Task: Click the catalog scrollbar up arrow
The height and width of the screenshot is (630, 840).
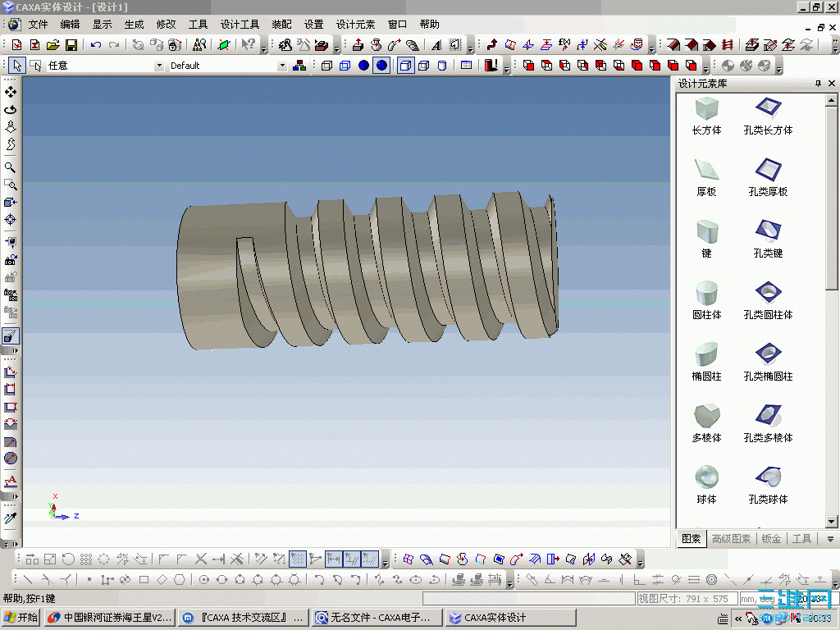Action: click(x=831, y=100)
